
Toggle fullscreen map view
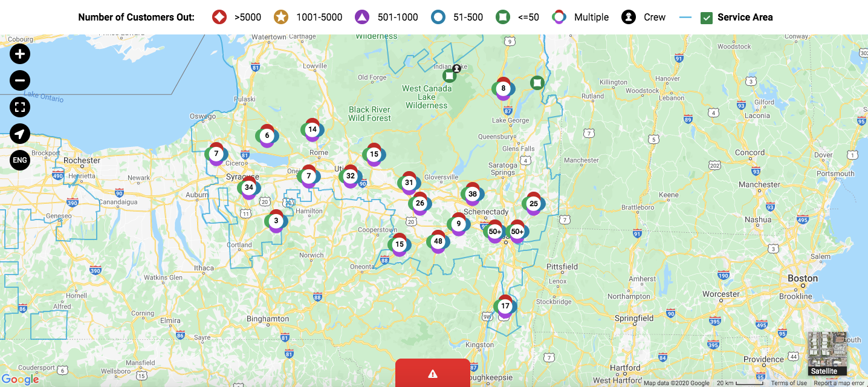pos(20,107)
